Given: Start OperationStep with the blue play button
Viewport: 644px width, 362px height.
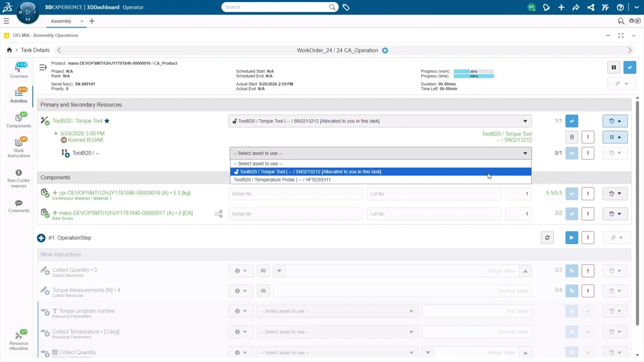Looking at the screenshot, I should [x=572, y=237].
